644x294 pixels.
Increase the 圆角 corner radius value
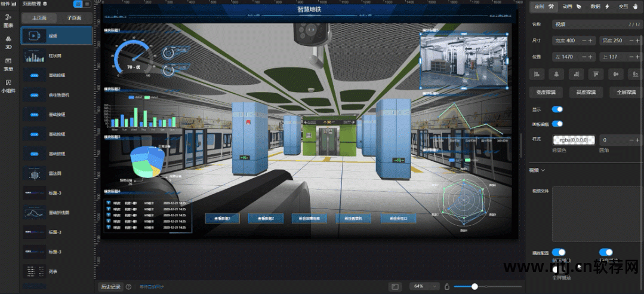[638, 140]
